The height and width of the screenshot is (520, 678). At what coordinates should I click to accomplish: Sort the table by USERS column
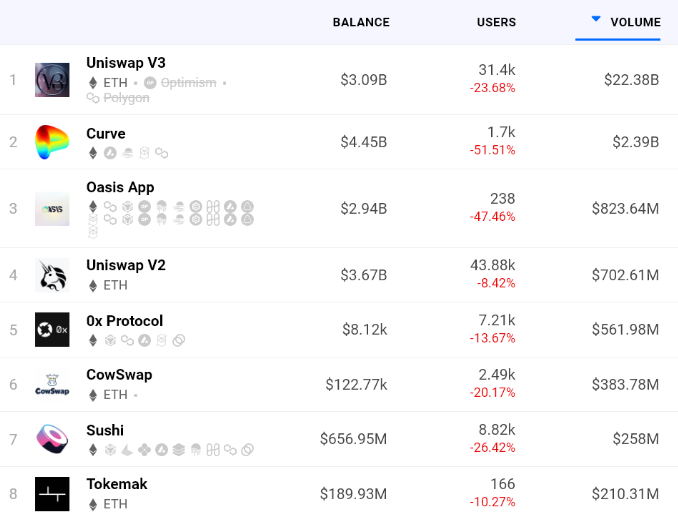pyautogui.click(x=496, y=22)
